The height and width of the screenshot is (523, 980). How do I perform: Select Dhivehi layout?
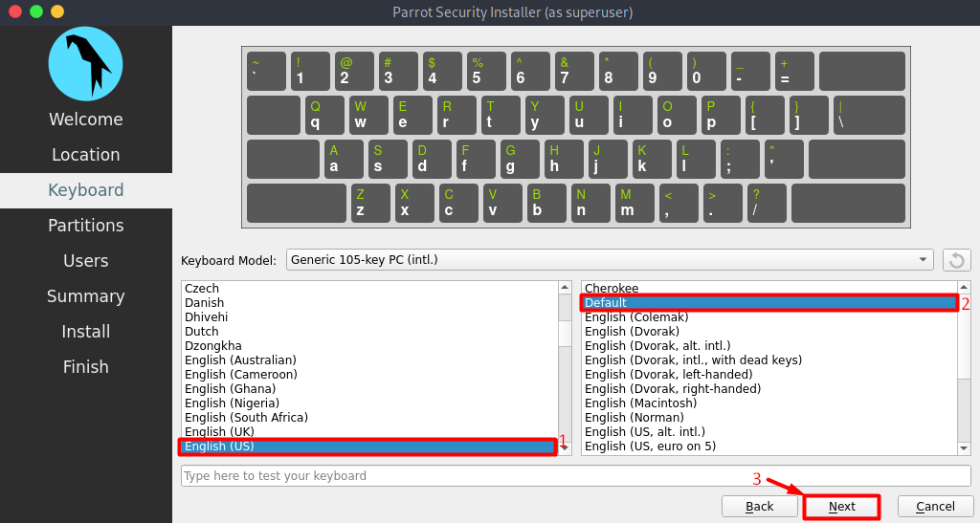pos(370,317)
